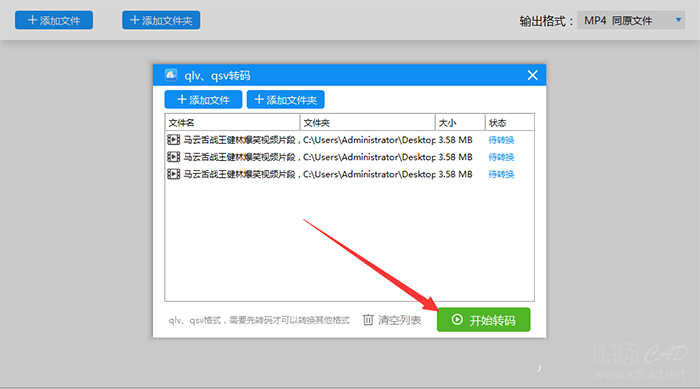The height and width of the screenshot is (389, 700).
Task: Click the third row's C:\Users\Administrator\Desktop folder path
Action: coord(369,174)
